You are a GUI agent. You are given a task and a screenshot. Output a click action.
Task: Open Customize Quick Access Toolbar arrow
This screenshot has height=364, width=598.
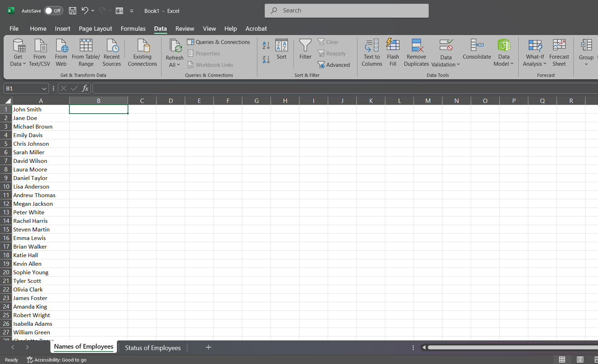point(132,11)
